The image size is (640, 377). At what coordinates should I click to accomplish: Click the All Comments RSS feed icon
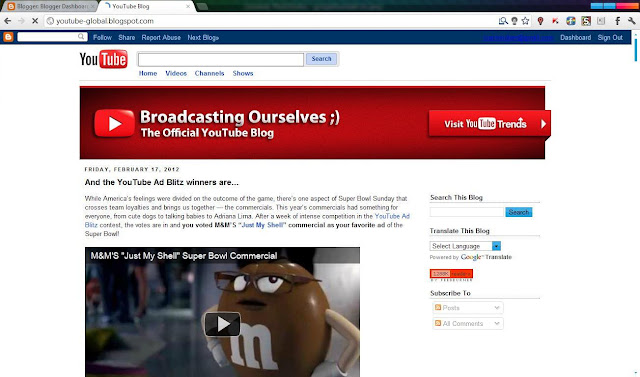(438, 323)
